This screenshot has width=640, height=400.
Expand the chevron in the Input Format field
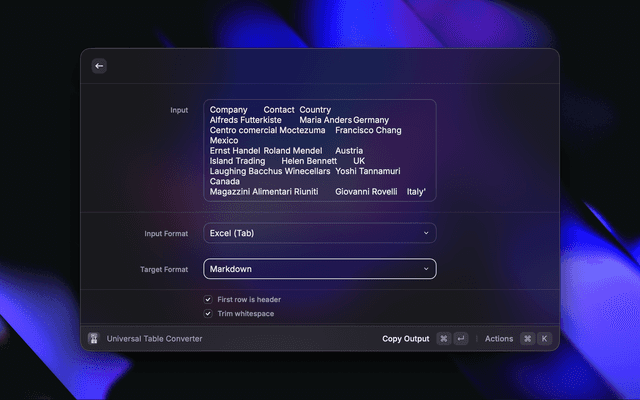[425, 233]
